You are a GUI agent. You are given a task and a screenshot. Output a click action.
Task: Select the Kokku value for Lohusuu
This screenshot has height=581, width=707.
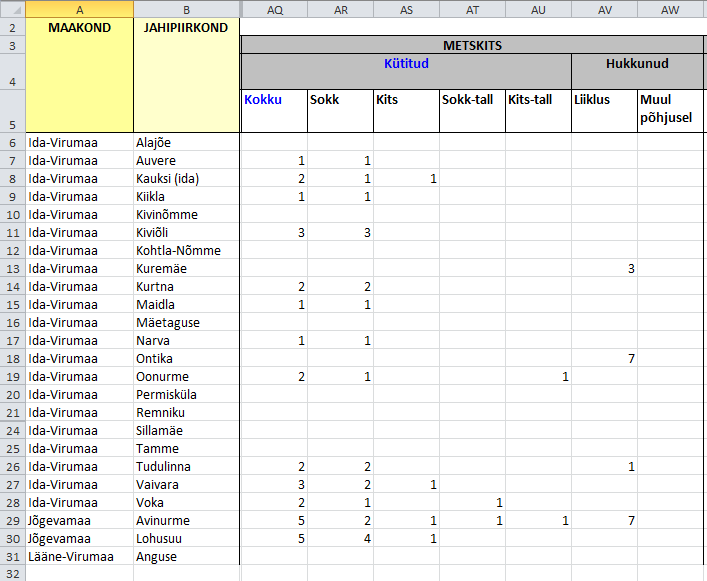(x=273, y=539)
